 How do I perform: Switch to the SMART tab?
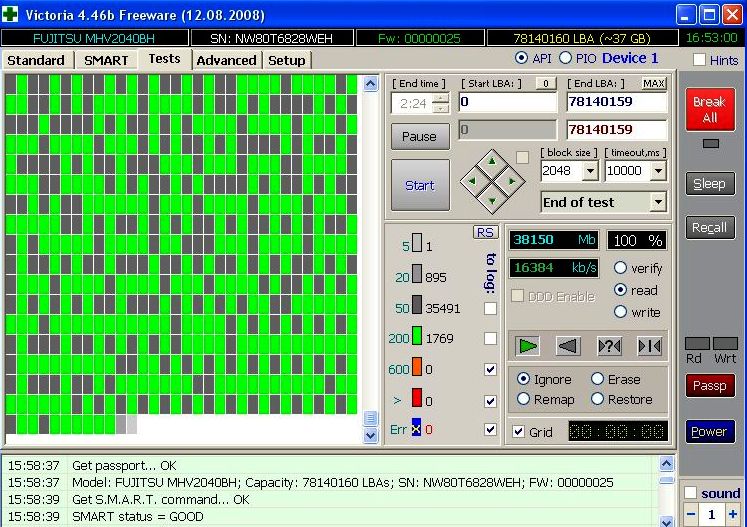105,60
